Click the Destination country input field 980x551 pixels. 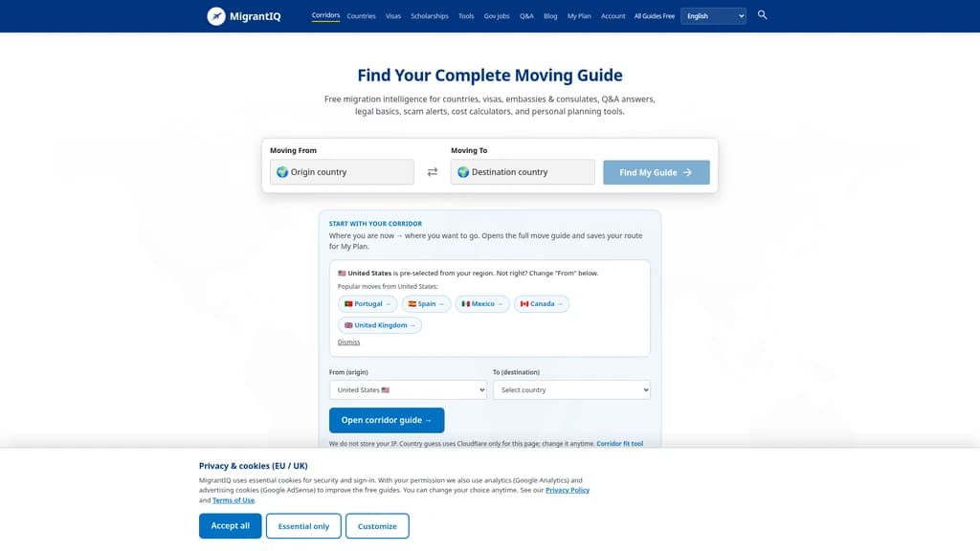pyautogui.click(x=523, y=172)
